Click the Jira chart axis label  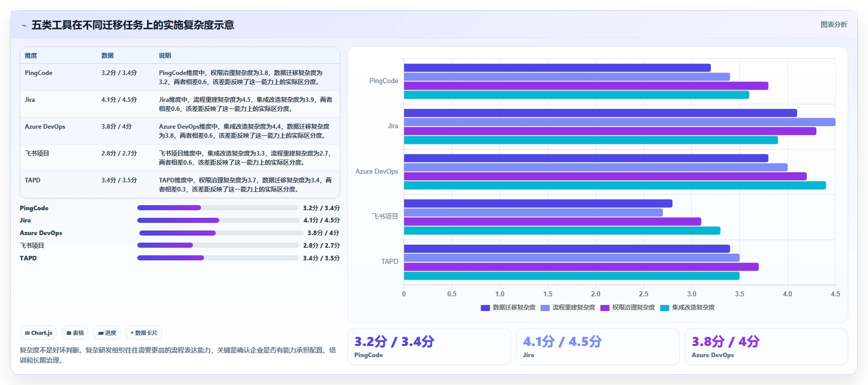(393, 126)
